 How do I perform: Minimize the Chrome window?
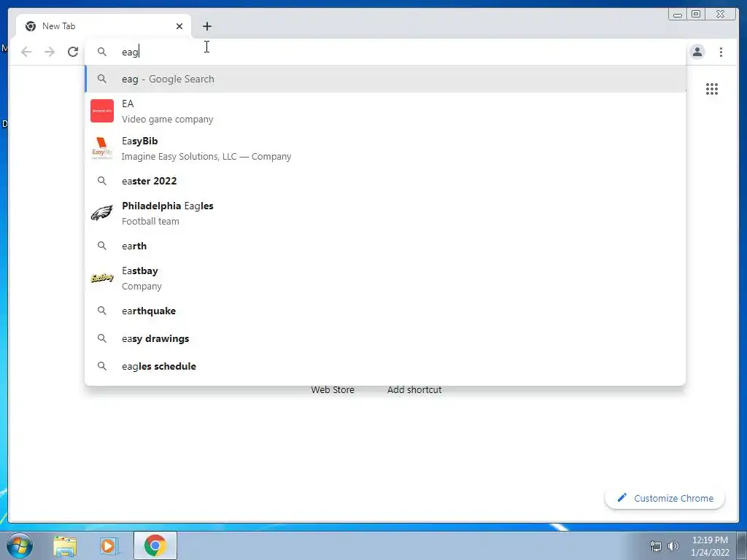pos(677,15)
